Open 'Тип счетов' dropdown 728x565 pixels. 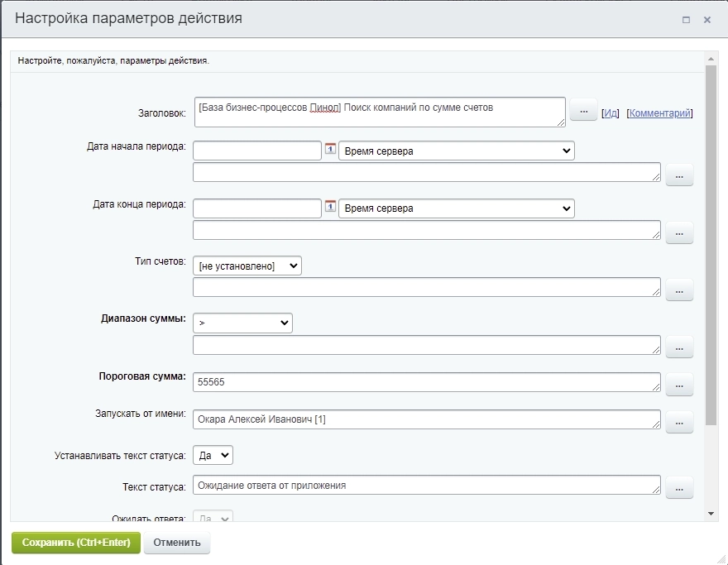point(247,266)
